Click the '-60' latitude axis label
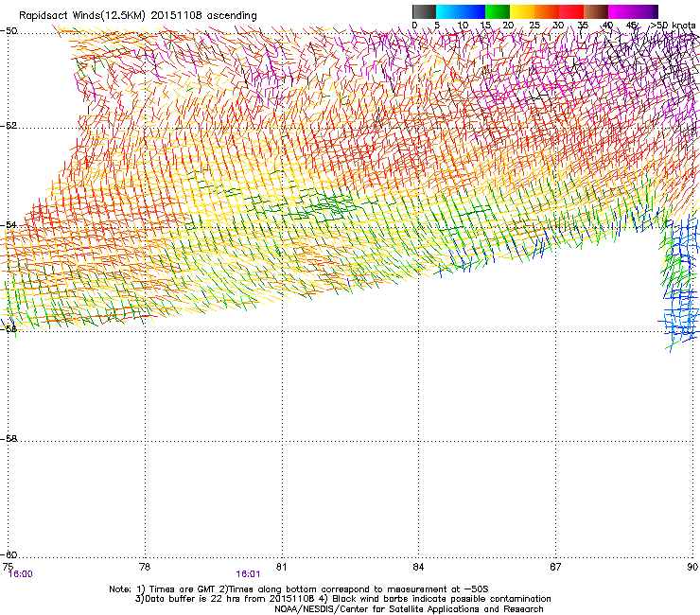The height and width of the screenshot is (615, 700). (x=9, y=555)
